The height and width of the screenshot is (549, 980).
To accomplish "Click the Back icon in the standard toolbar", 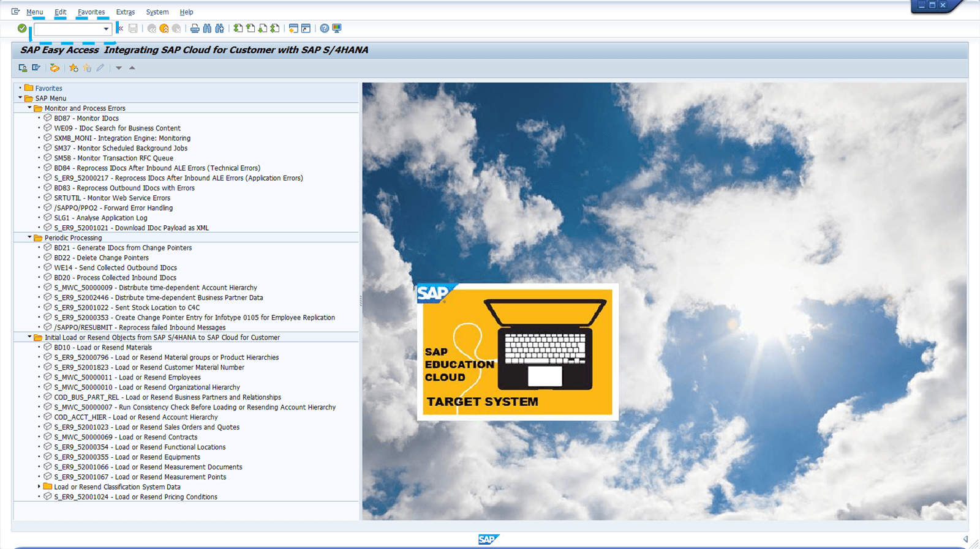I will [x=152, y=28].
